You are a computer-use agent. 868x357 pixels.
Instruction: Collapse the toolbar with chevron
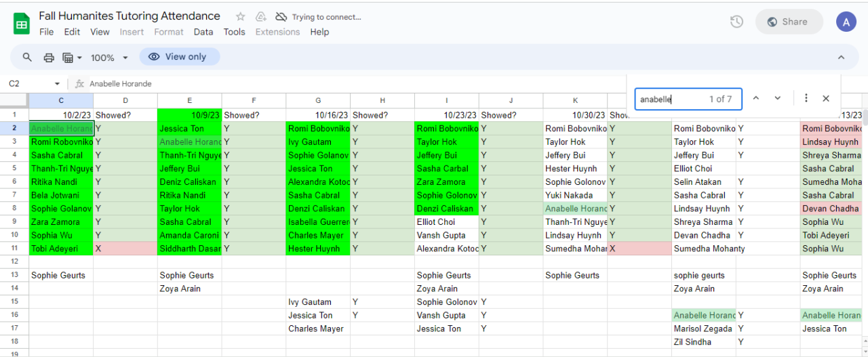[841, 58]
